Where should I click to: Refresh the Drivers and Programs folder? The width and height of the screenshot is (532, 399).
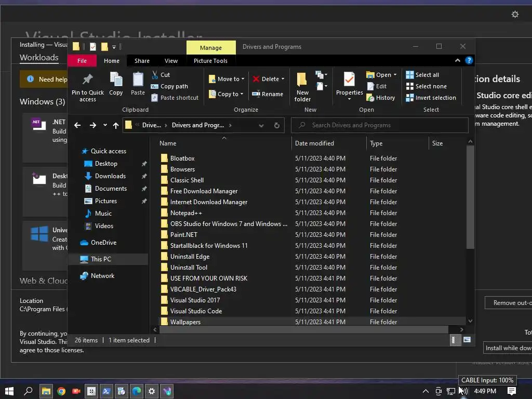[277, 125]
